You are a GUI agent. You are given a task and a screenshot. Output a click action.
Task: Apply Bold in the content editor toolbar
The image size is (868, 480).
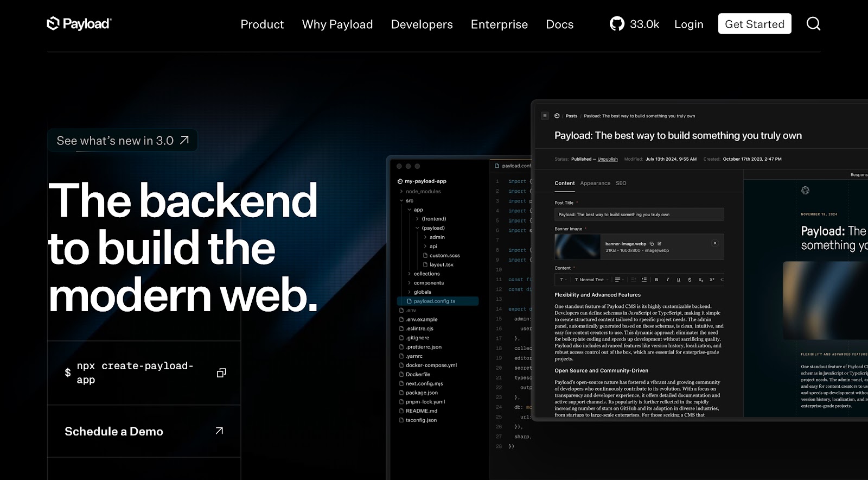click(656, 280)
